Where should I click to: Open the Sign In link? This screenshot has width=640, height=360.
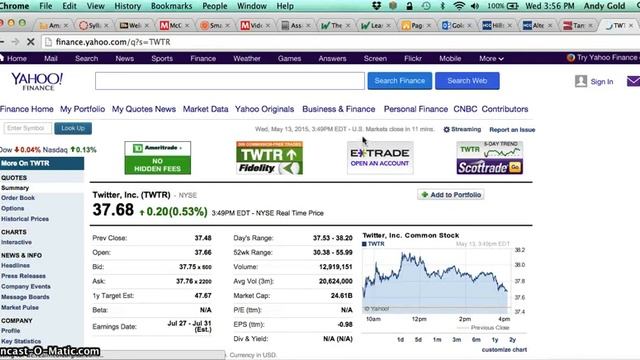[602, 82]
